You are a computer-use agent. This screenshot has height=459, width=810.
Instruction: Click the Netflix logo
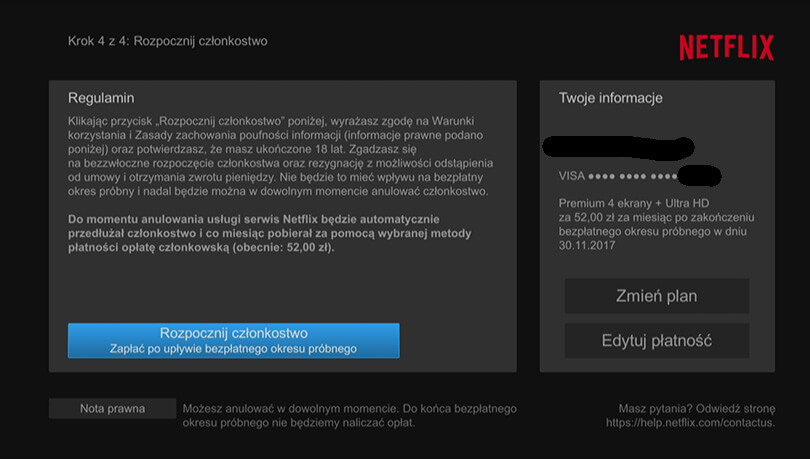click(x=726, y=47)
